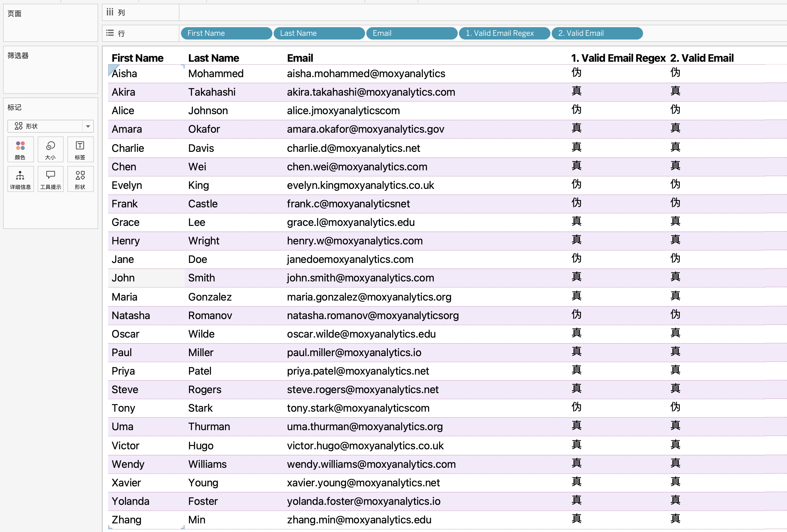Click the john.smith@moxyanalytics.com email cell
Image resolution: width=787 pixels, height=532 pixels.
(x=360, y=278)
